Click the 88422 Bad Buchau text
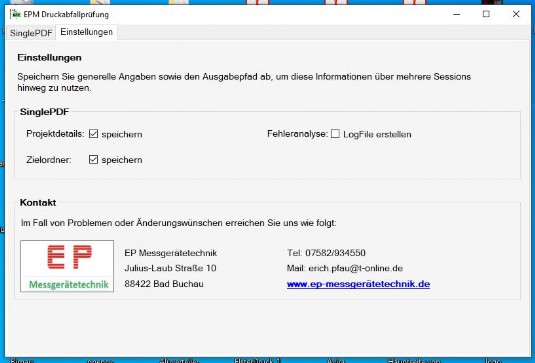Image resolution: width=535 pixels, height=363 pixels. click(164, 284)
